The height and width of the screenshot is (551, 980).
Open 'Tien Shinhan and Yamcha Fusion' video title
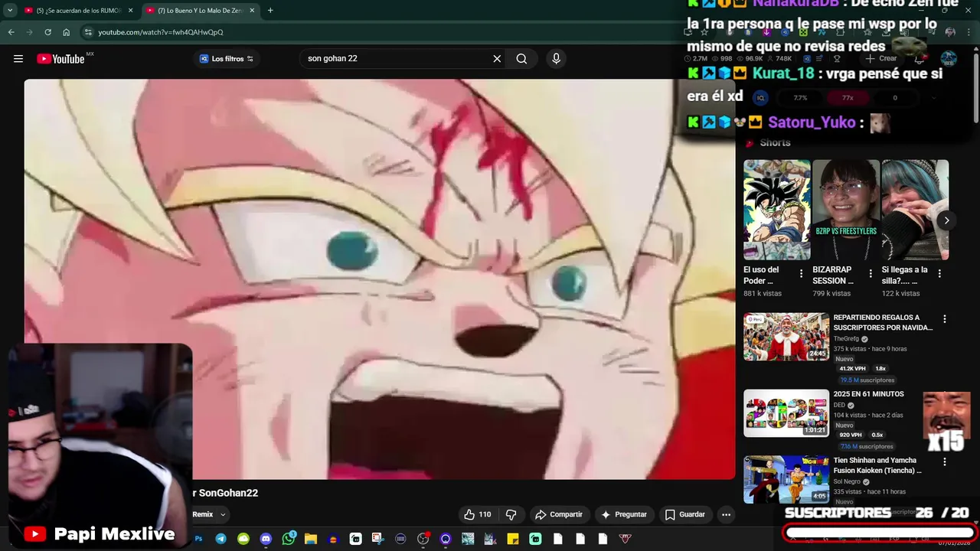pos(877,465)
